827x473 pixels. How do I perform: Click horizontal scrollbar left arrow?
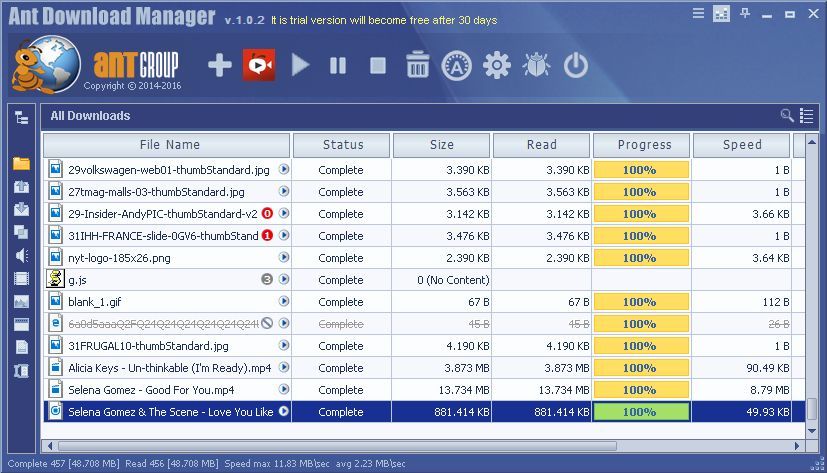tap(51, 446)
